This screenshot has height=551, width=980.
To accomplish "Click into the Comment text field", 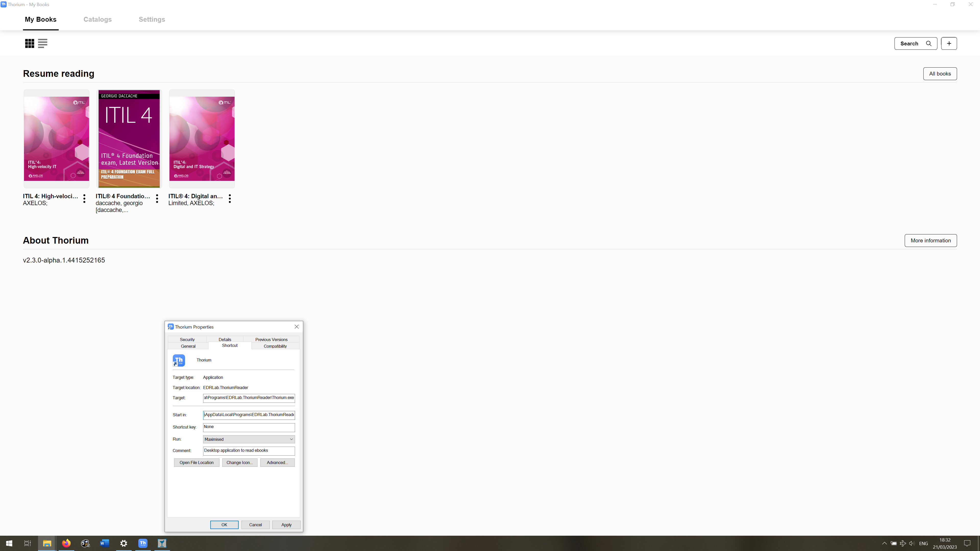I will pos(249,450).
